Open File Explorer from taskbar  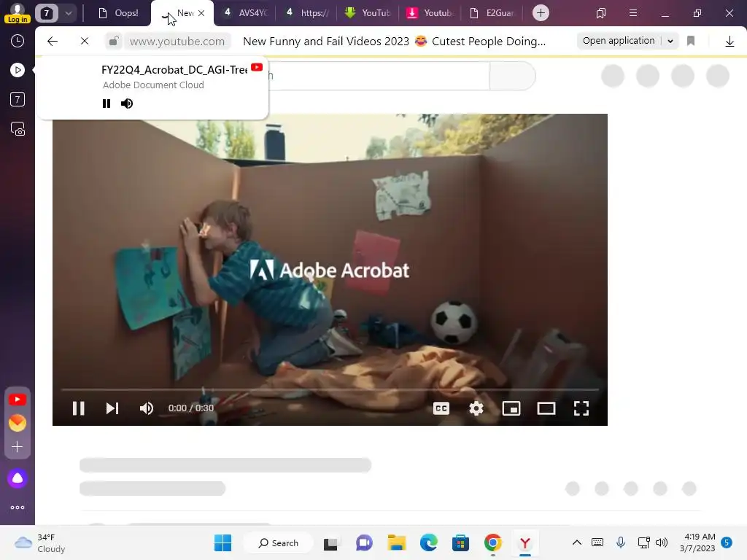396,542
